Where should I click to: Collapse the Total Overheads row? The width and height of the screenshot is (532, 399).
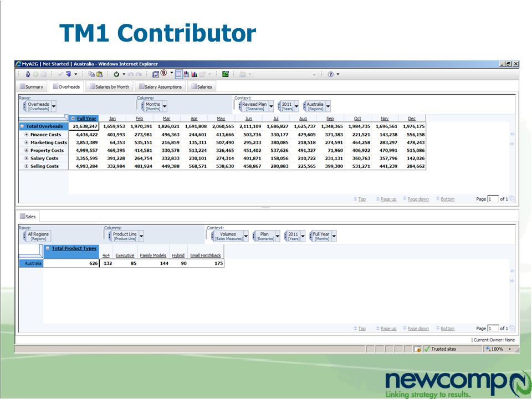(x=22, y=126)
